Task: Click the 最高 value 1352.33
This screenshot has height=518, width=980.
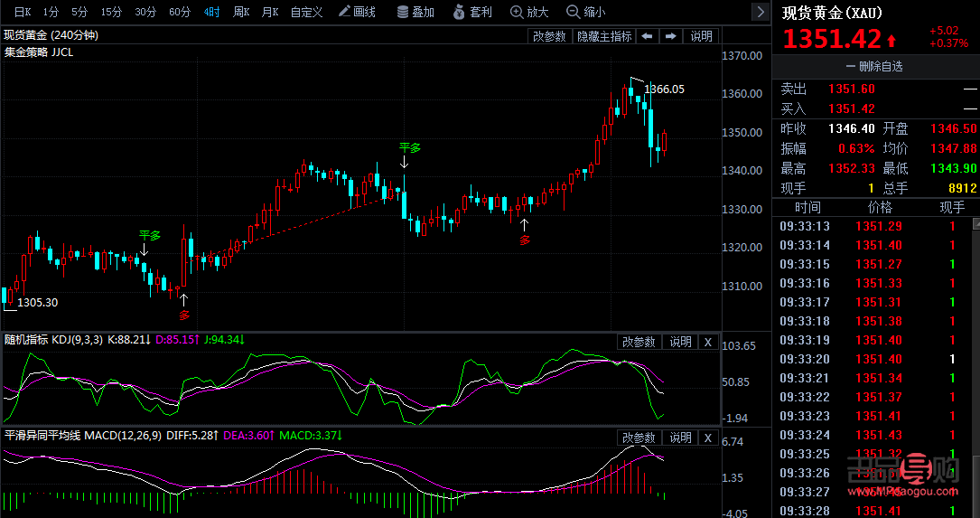Action: pyautogui.click(x=851, y=168)
